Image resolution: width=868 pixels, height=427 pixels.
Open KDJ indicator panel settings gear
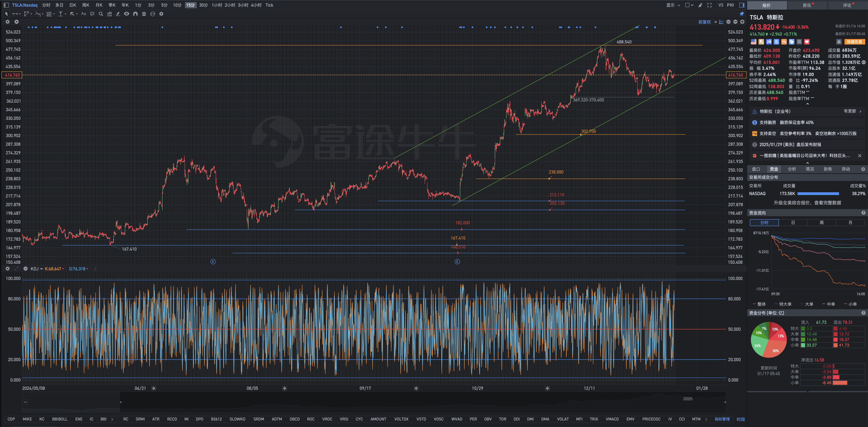click(x=7, y=269)
